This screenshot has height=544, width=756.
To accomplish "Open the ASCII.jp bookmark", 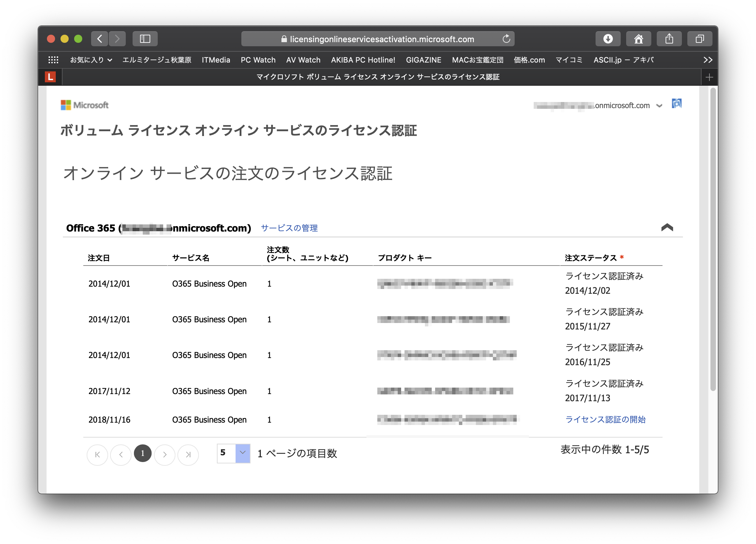I will (623, 60).
